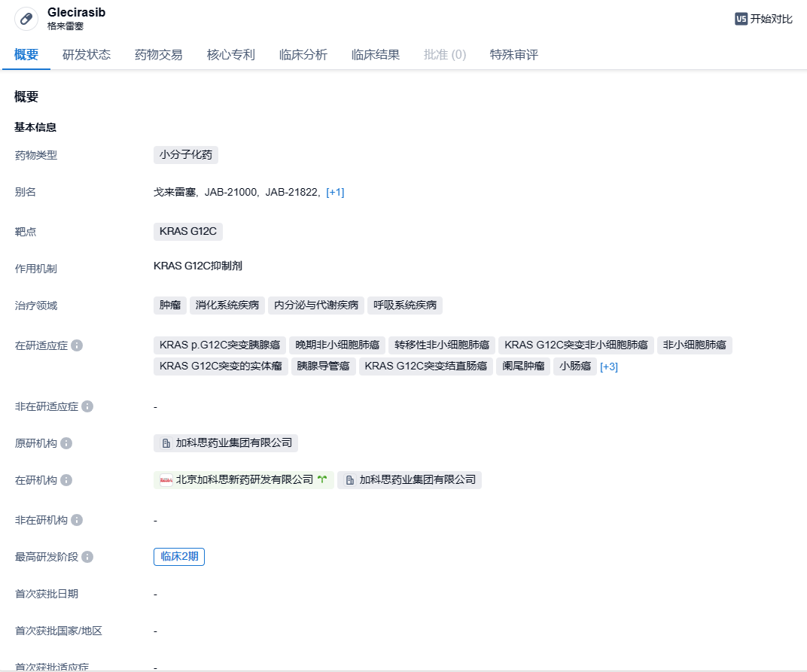Open the KRAS G12C target tag

click(188, 231)
